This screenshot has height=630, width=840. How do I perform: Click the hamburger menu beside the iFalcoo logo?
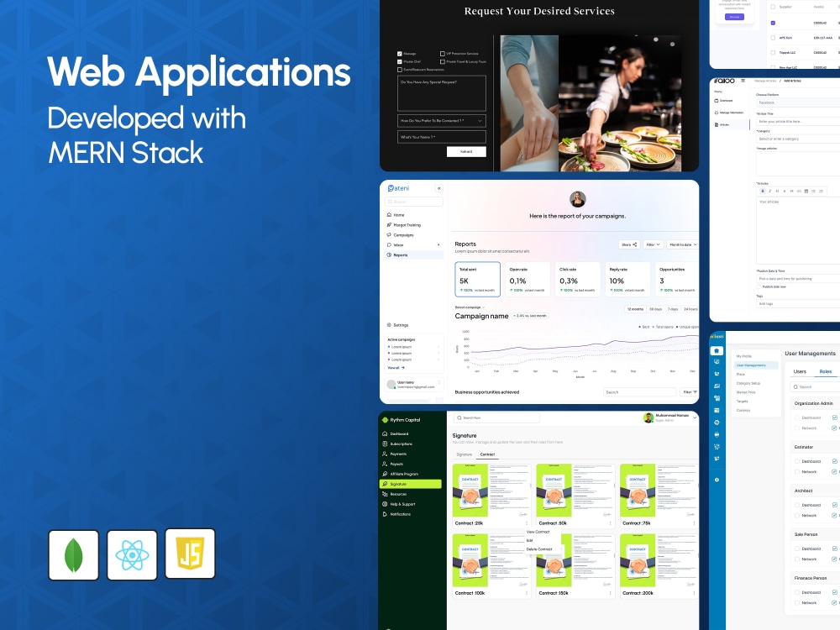[x=743, y=81]
